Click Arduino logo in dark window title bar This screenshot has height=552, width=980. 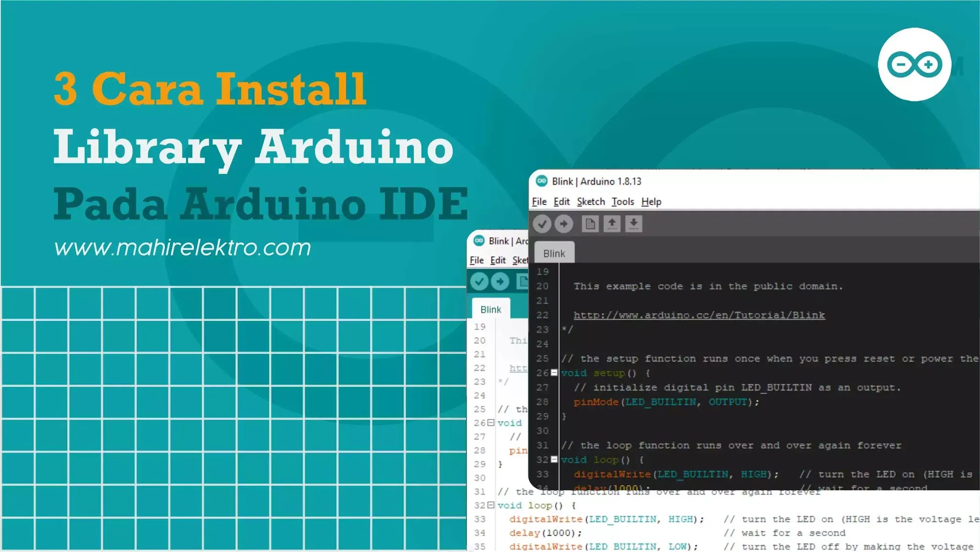[541, 181]
